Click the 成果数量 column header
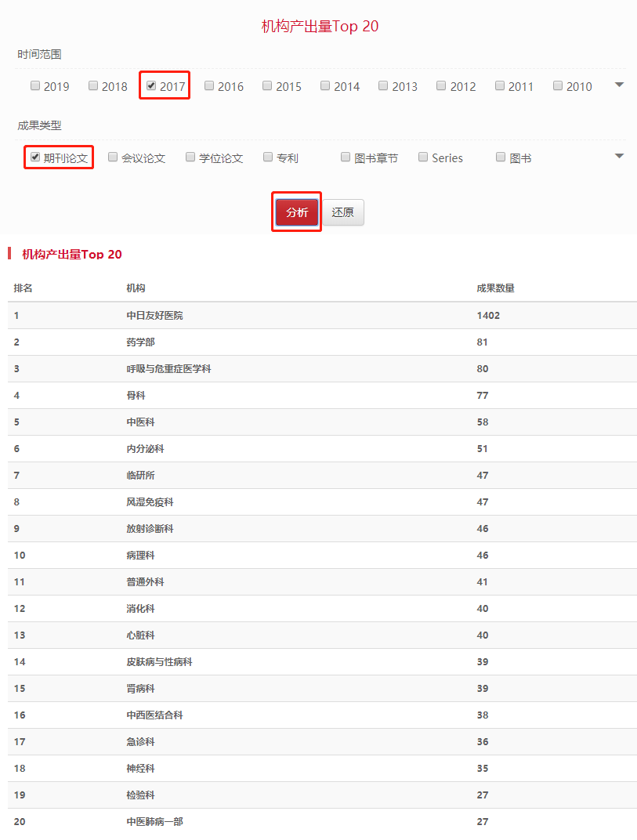 point(495,288)
